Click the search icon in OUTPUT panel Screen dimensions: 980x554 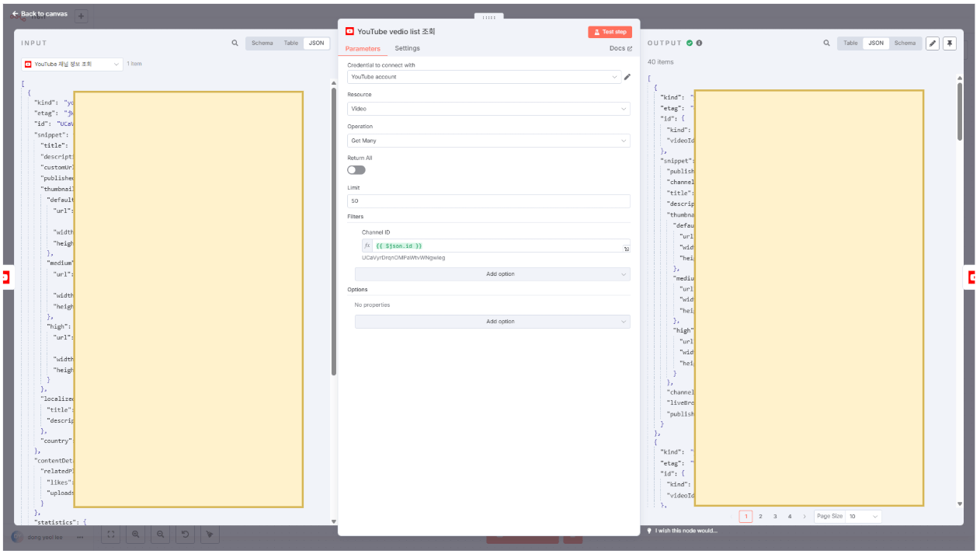(x=826, y=44)
